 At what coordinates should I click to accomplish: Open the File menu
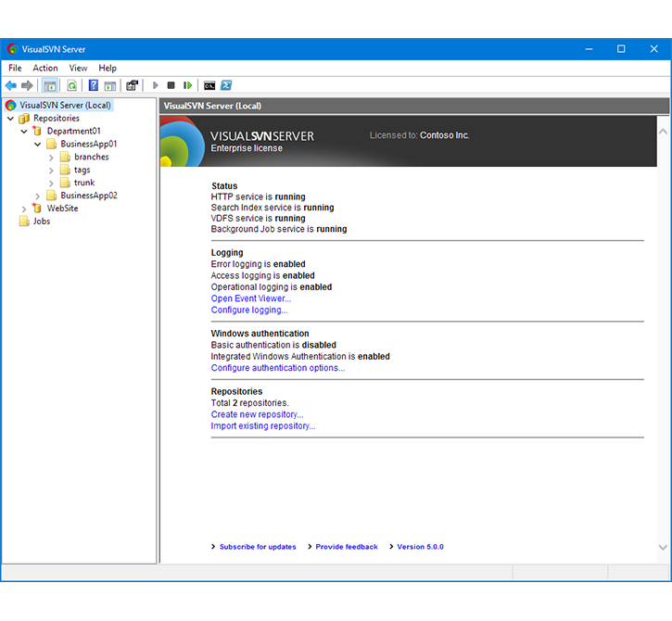[15, 69]
